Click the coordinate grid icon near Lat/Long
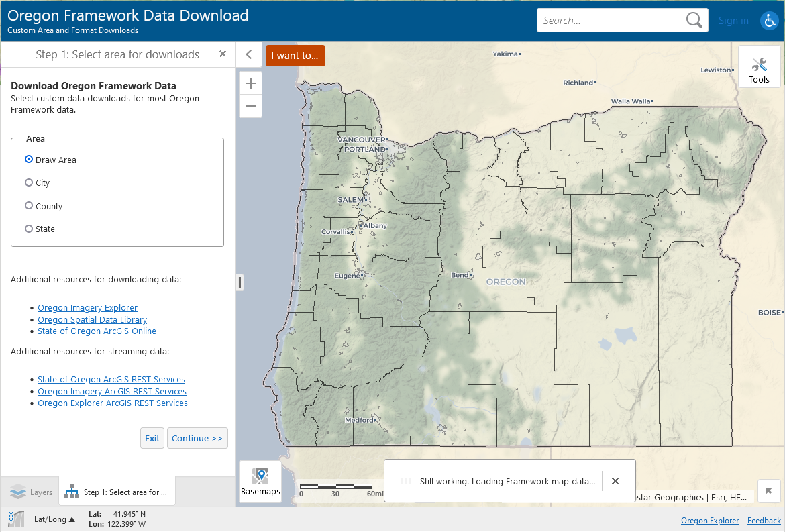 [x=15, y=519]
